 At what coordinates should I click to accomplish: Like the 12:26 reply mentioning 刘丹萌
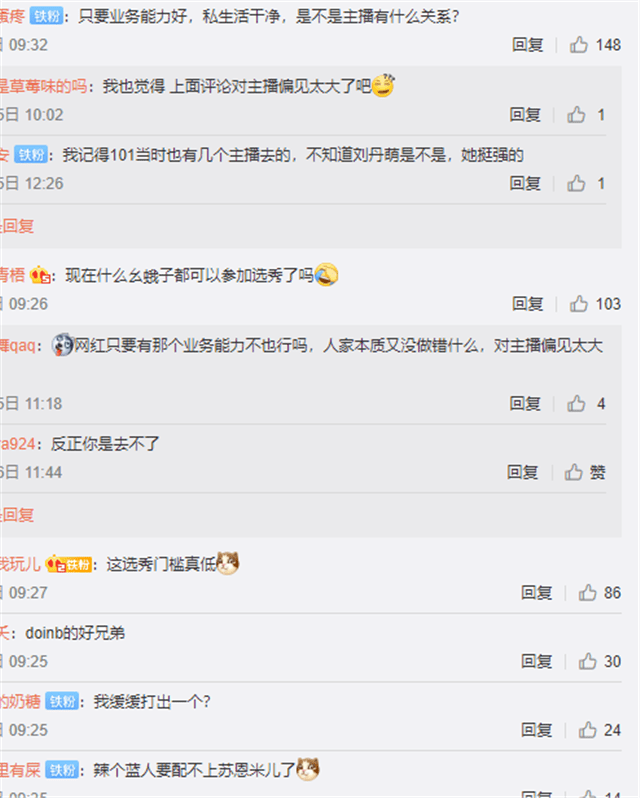tap(586, 183)
